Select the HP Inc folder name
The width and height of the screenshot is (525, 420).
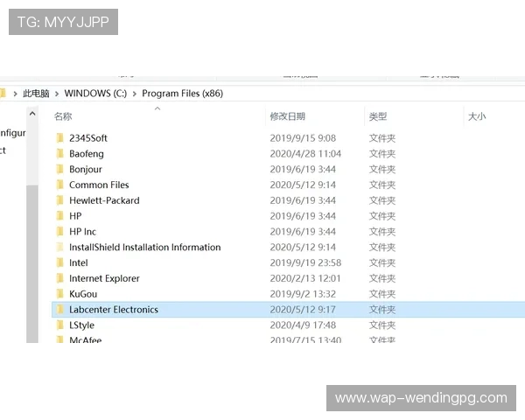point(83,231)
